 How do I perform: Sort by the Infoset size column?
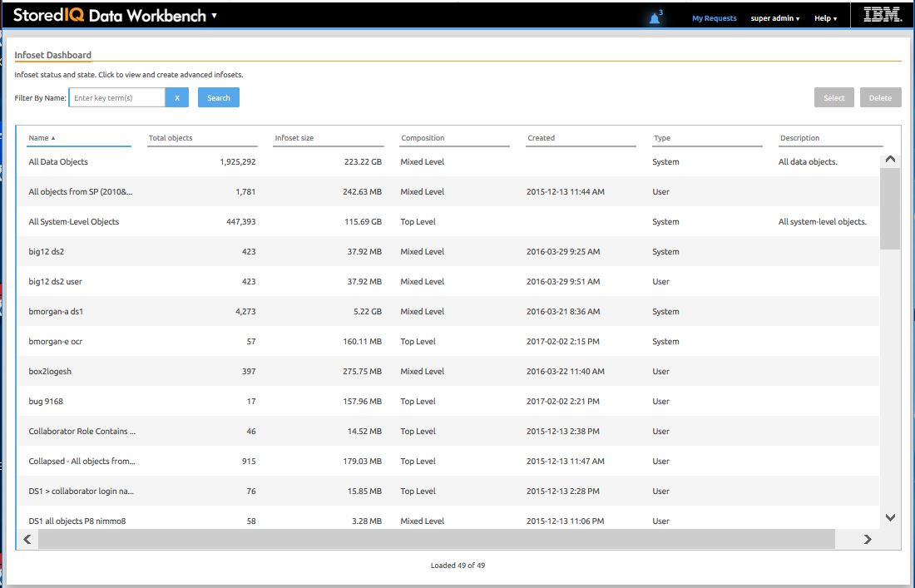coord(328,138)
